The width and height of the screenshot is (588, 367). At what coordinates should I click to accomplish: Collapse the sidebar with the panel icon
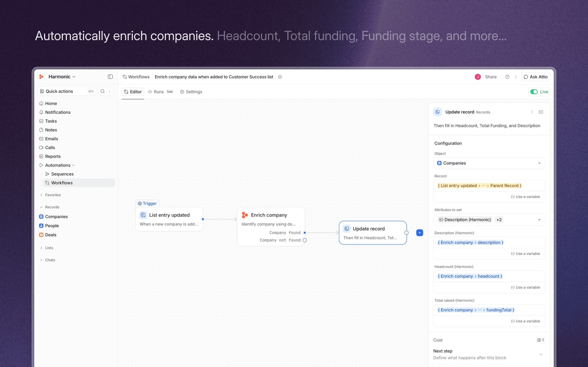[110, 77]
